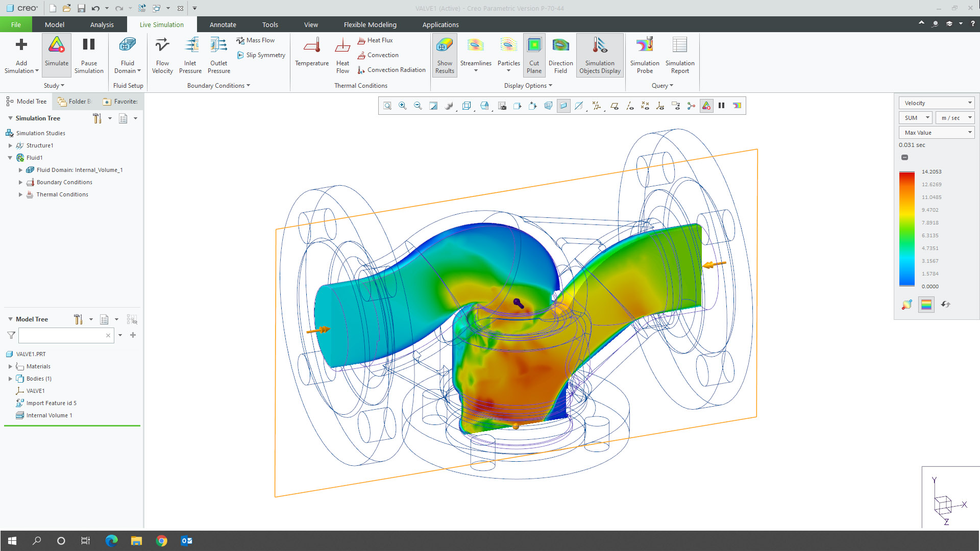This screenshot has height=551, width=980.
Task: Click the Pause Simulation button
Action: point(89,55)
